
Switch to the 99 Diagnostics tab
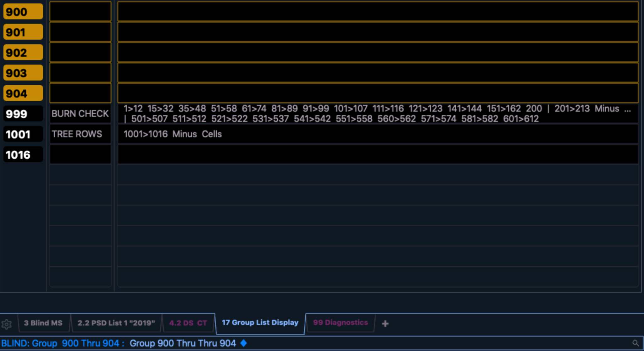[340, 322]
